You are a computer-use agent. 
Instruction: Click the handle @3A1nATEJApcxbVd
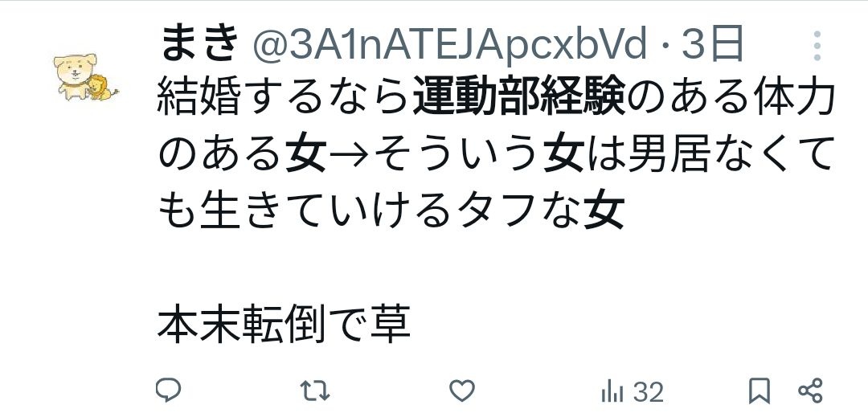[x=449, y=44]
